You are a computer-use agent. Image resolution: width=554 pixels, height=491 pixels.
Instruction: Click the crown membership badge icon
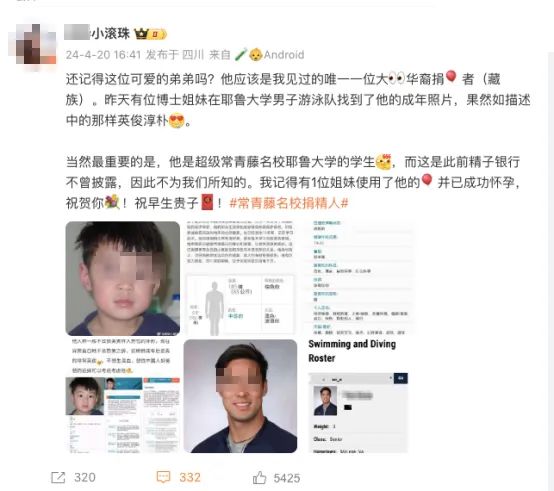(x=141, y=34)
